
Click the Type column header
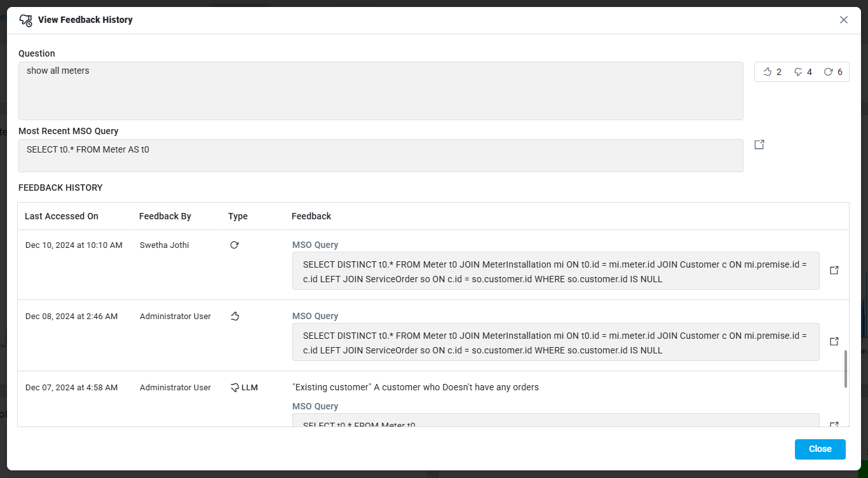(x=238, y=216)
